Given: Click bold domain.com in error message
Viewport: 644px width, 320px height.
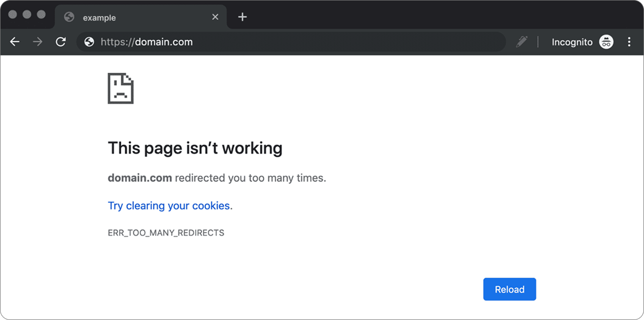Looking at the screenshot, I should (140, 178).
